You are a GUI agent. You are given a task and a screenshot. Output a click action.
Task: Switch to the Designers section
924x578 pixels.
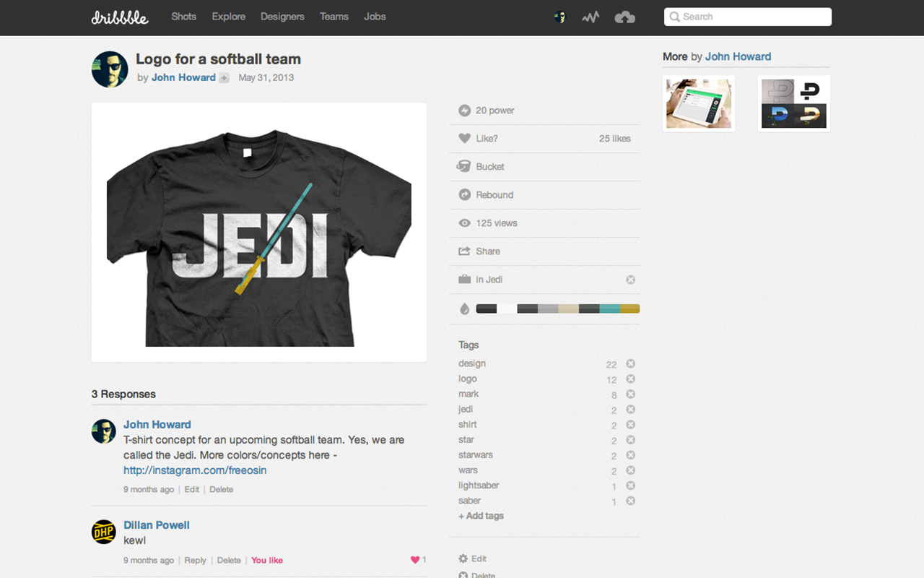point(282,17)
